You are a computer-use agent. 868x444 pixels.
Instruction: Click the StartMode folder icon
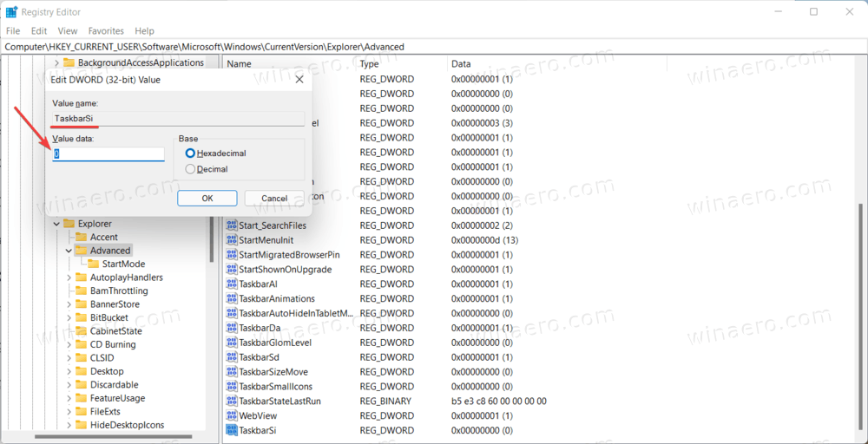coord(94,264)
